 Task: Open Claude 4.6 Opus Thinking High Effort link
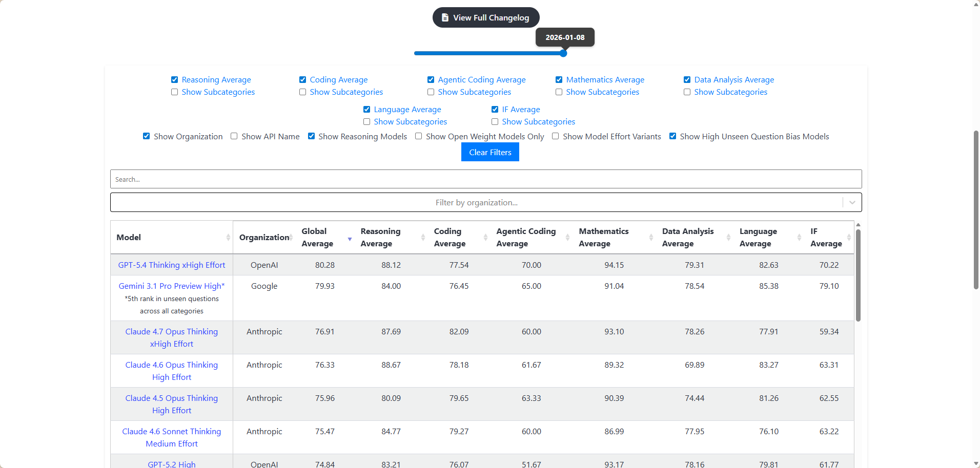(x=172, y=371)
